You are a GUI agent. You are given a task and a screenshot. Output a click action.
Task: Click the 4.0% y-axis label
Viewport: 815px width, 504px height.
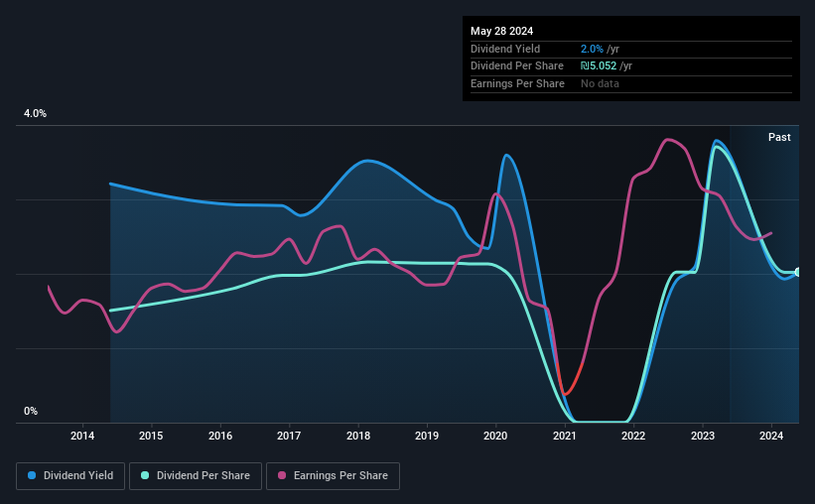(35, 113)
